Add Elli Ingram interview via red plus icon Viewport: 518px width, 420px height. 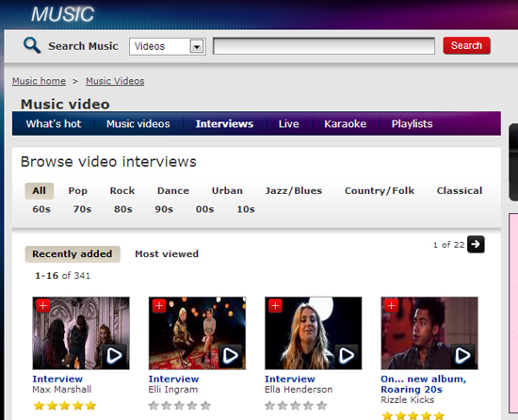(x=159, y=306)
